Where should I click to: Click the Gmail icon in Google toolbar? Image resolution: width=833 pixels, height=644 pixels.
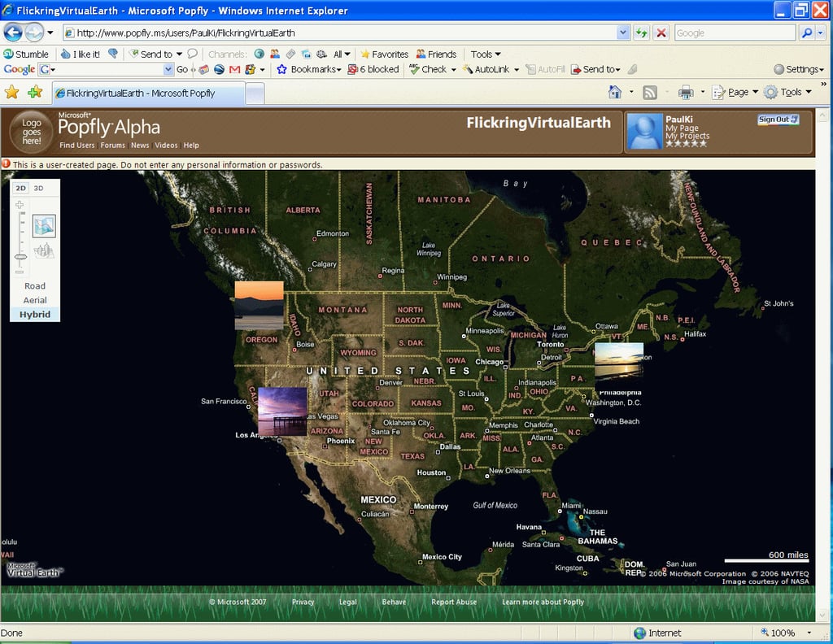pos(234,70)
